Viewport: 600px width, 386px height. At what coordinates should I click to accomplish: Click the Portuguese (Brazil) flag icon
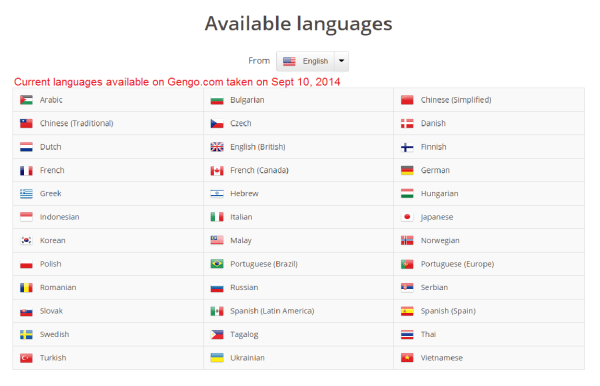(217, 264)
